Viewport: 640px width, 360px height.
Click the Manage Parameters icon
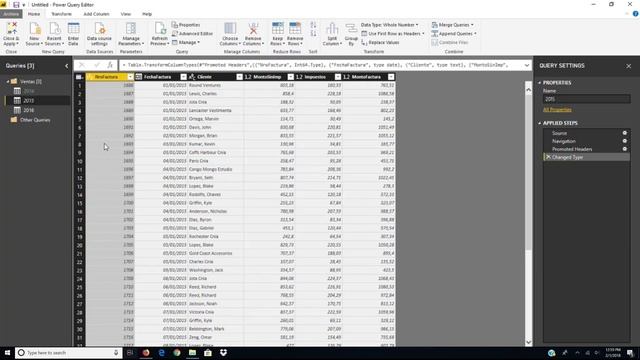point(131,29)
